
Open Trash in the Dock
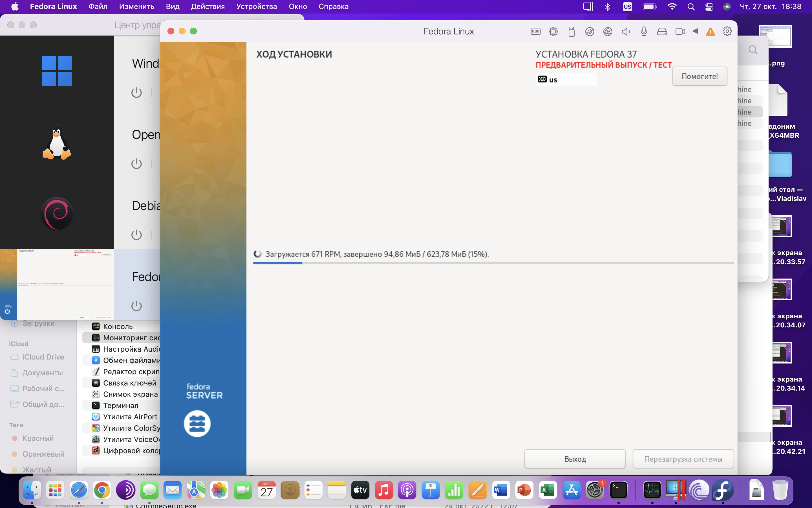(780, 491)
